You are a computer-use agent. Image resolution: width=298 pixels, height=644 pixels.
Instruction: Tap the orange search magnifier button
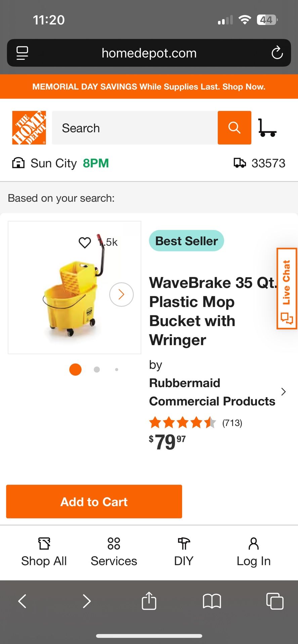pos(234,128)
